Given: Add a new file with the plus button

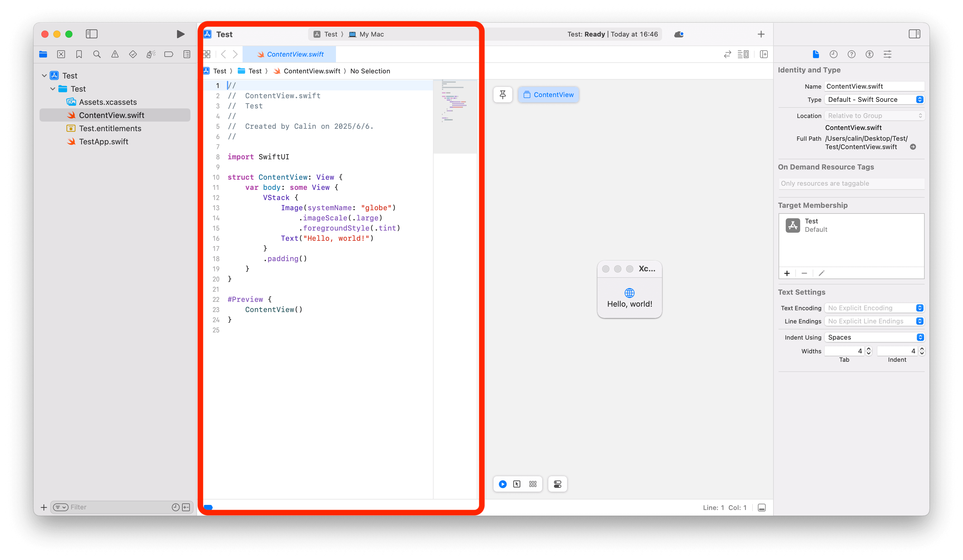Looking at the screenshot, I should [x=44, y=507].
